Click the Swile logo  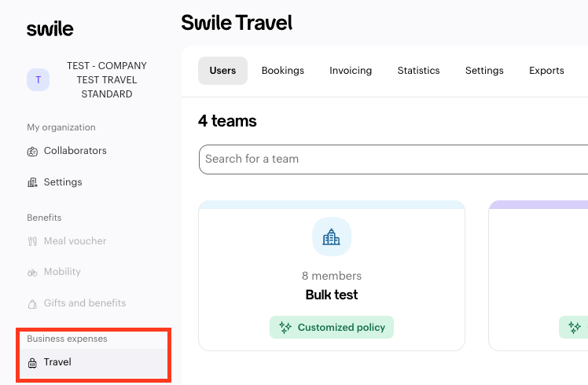(50, 29)
